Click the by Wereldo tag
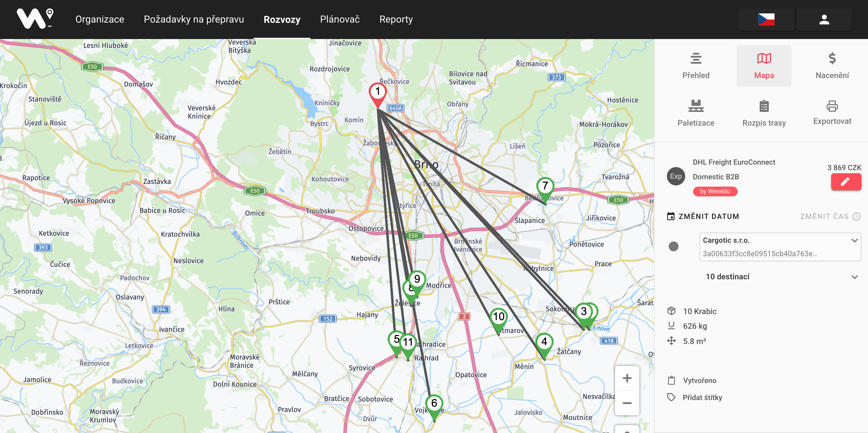The image size is (868, 433). 715,191
